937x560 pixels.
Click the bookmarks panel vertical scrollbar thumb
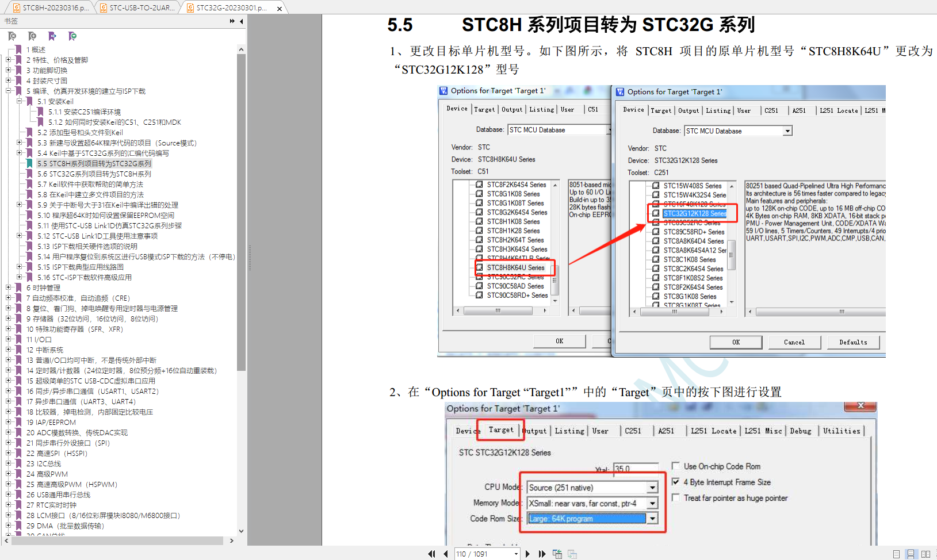pos(241,213)
